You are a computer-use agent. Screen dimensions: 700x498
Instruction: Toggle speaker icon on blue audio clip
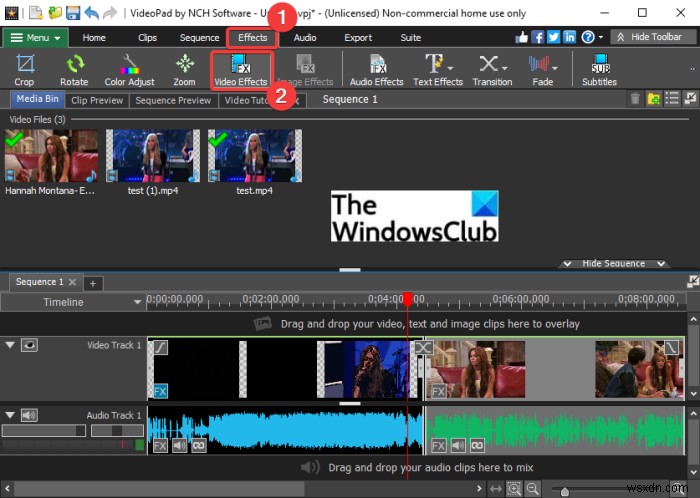click(x=179, y=445)
